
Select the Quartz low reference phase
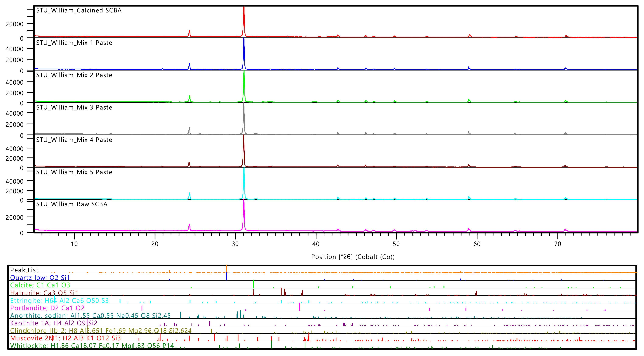pos(40,278)
